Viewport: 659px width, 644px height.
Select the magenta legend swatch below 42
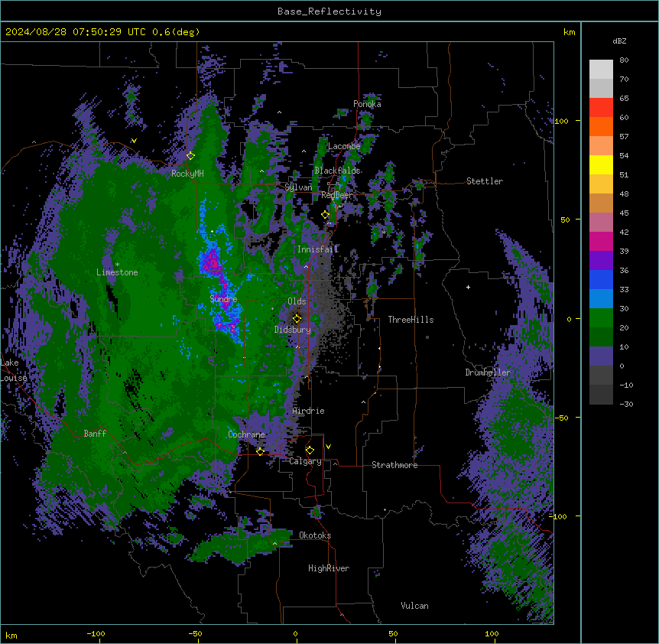point(601,241)
